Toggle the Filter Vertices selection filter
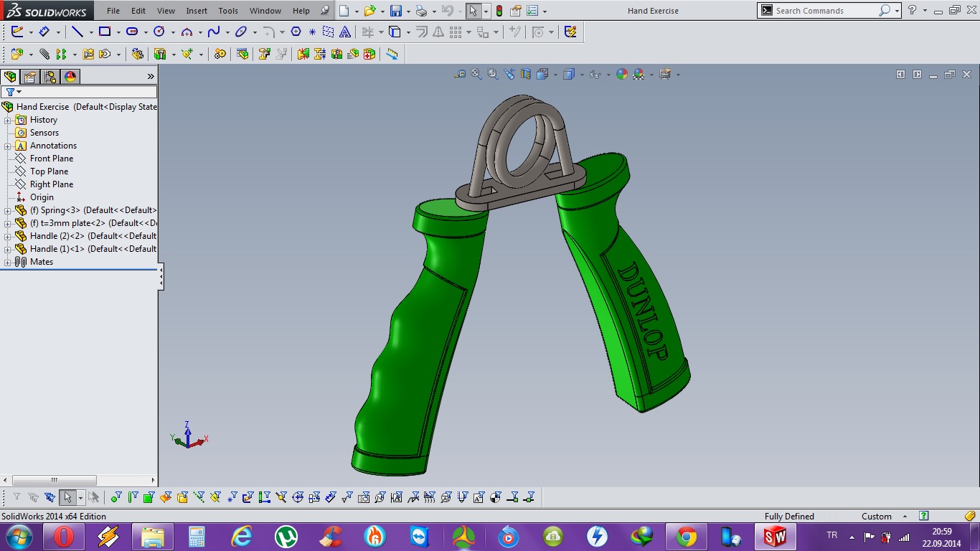 (116, 497)
